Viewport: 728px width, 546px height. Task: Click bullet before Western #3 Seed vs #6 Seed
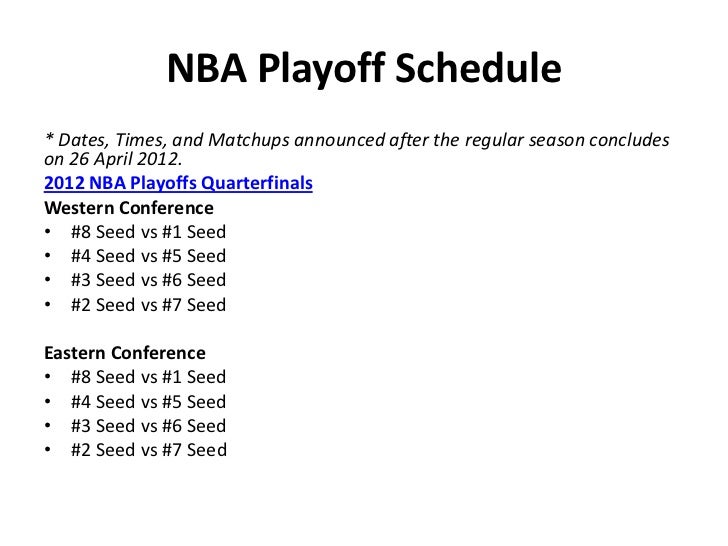pyautogui.click(x=47, y=279)
